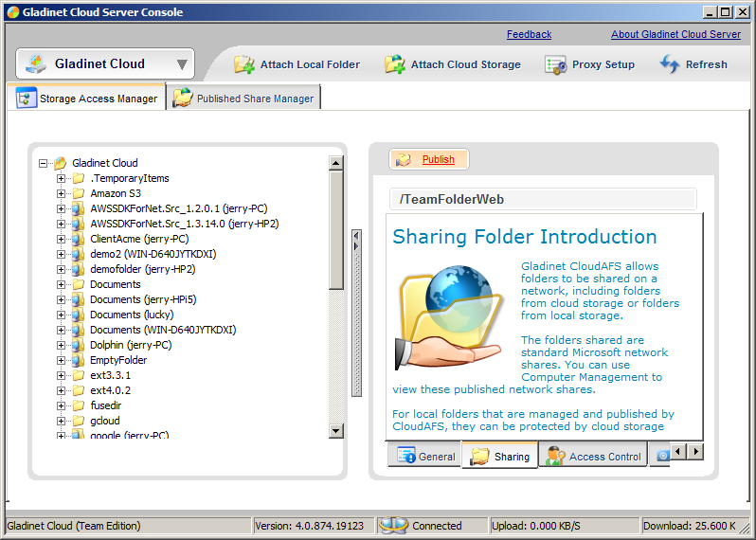Select the plain Documents folder tree item
Viewport: 756px width, 540px height.
pos(116,284)
